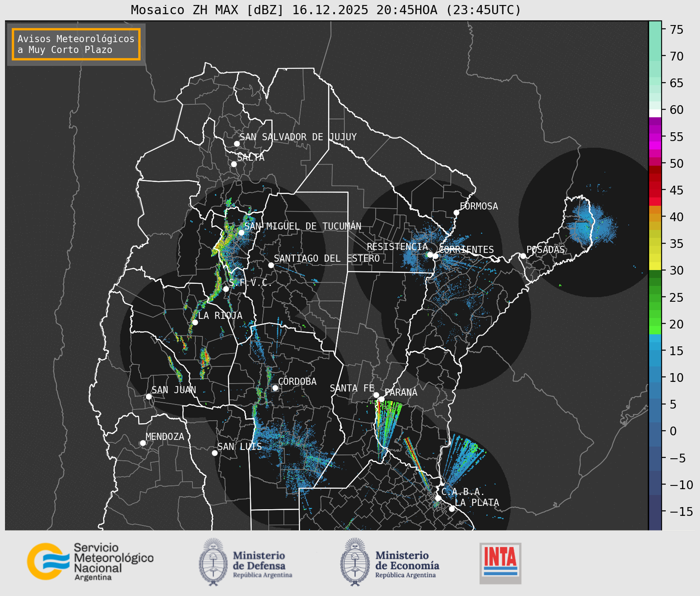
Task: Click the Resistencia city dot
Action: (x=430, y=255)
